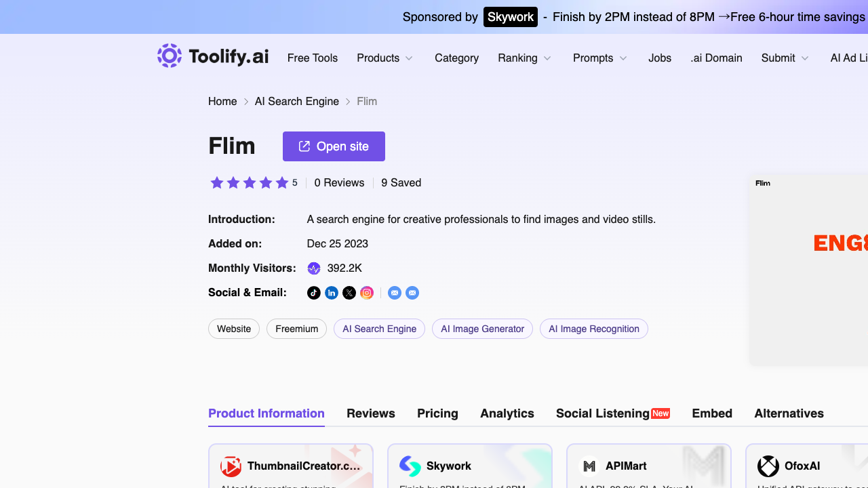The width and height of the screenshot is (868, 488).
Task: Switch to the Social Listening tab
Action: [613, 413]
